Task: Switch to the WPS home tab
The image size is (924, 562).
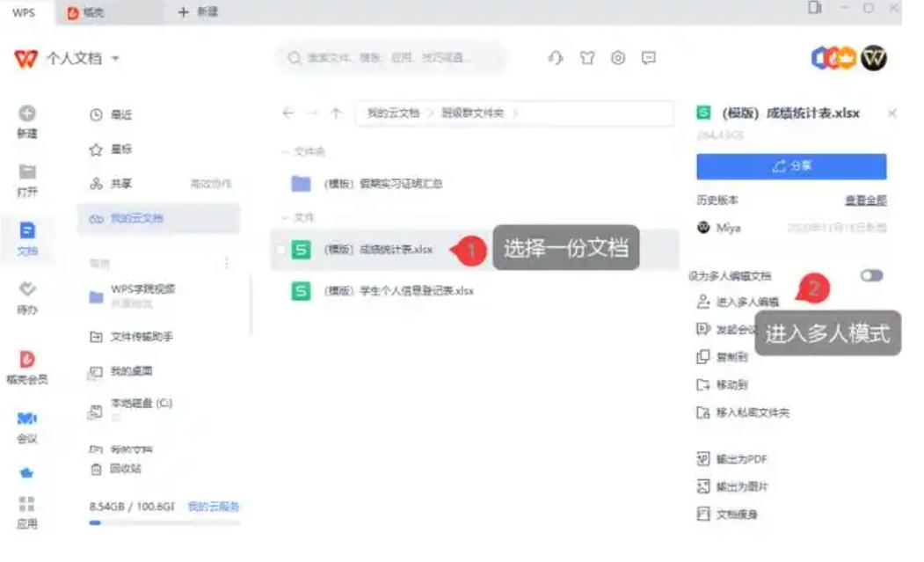Action: pos(24,11)
